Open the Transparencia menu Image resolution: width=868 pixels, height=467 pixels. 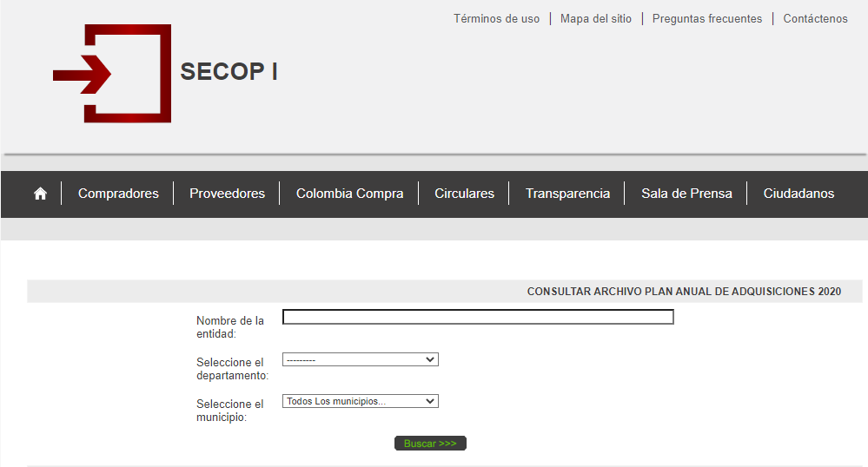point(567,194)
